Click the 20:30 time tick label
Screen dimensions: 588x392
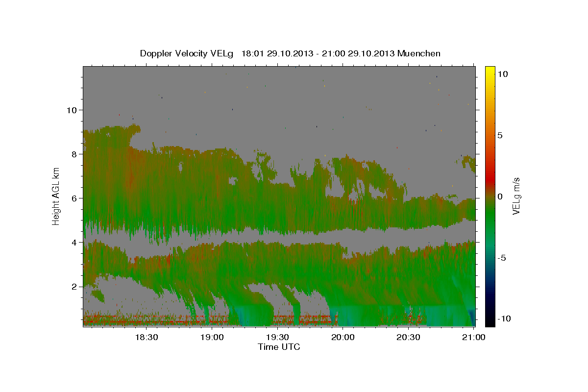408,337
